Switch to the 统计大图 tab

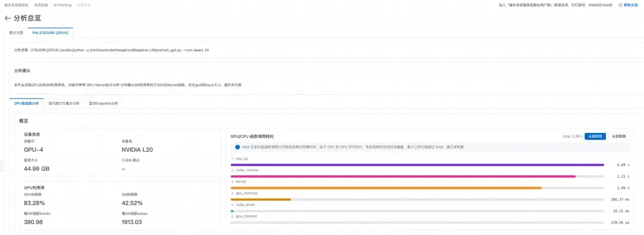(16, 32)
